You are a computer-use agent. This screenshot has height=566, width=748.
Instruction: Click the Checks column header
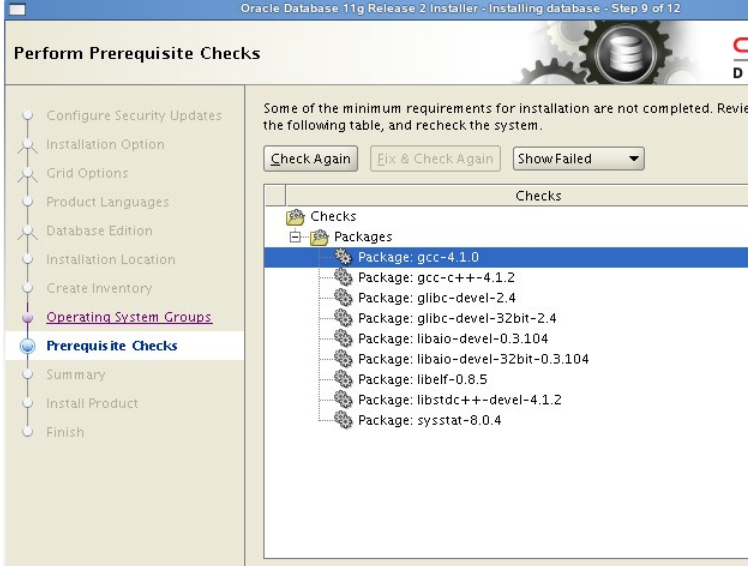tap(537, 195)
